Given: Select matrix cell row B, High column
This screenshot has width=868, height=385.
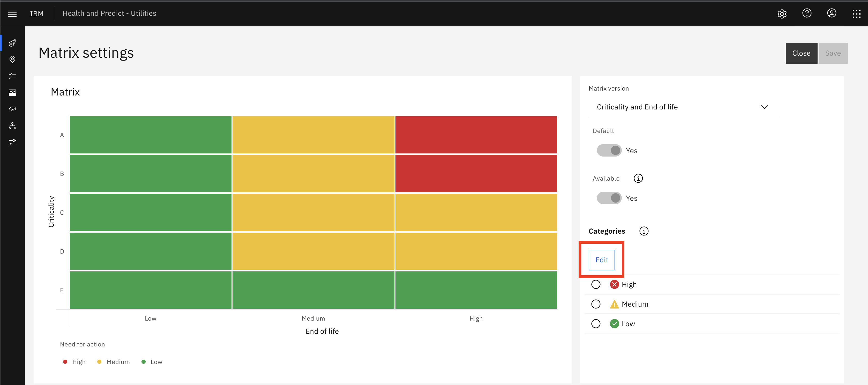Looking at the screenshot, I should pyautogui.click(x=476, y=174).
